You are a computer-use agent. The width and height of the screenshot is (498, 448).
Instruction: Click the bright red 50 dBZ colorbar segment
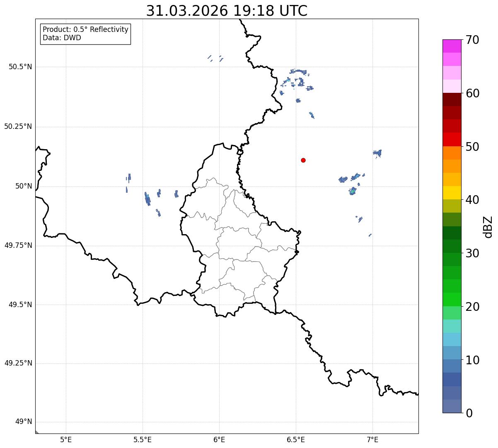(x=452, y=139)
